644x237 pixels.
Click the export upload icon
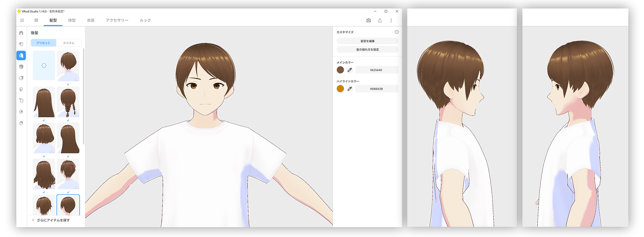coord(380,20)
